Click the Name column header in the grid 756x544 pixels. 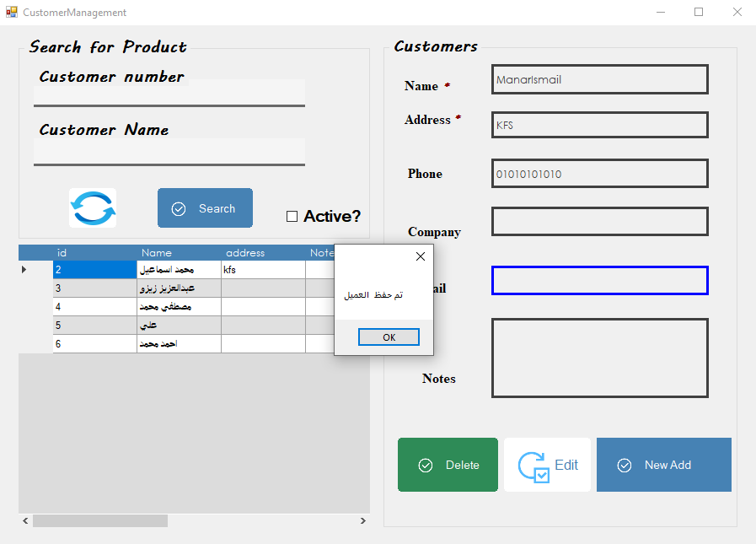tap(157, 252)
